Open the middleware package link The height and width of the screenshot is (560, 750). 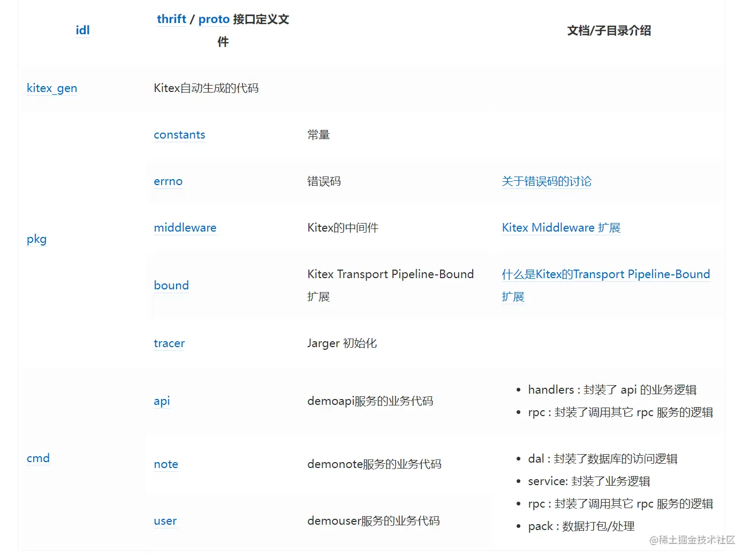[185, 228]
